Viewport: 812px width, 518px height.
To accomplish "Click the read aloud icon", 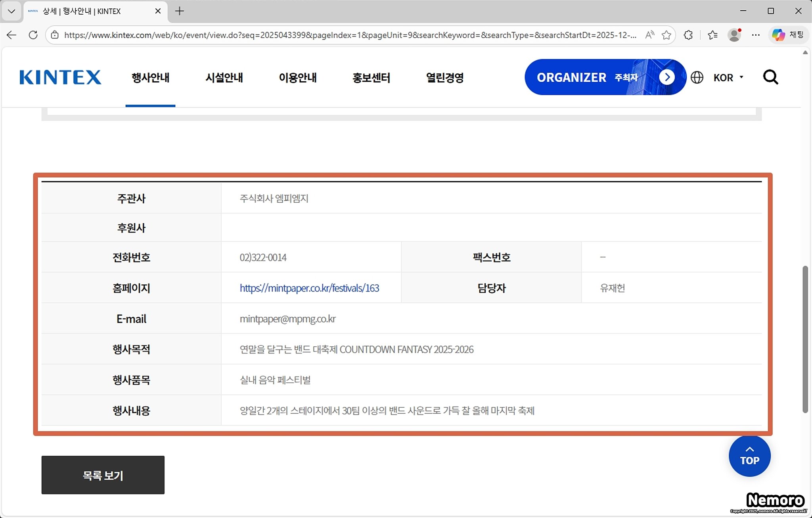I will pos(649,35).
